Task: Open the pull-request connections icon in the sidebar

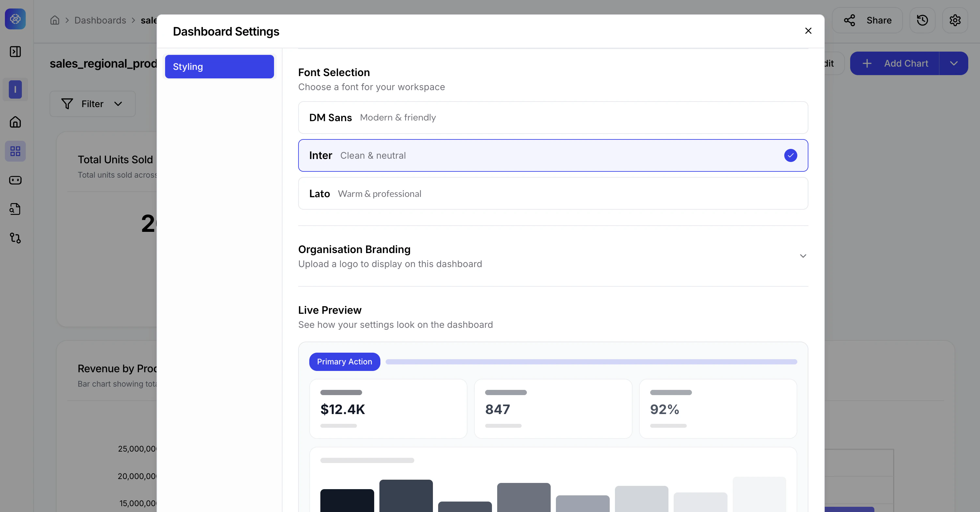Action: click(x=15, y=238)
